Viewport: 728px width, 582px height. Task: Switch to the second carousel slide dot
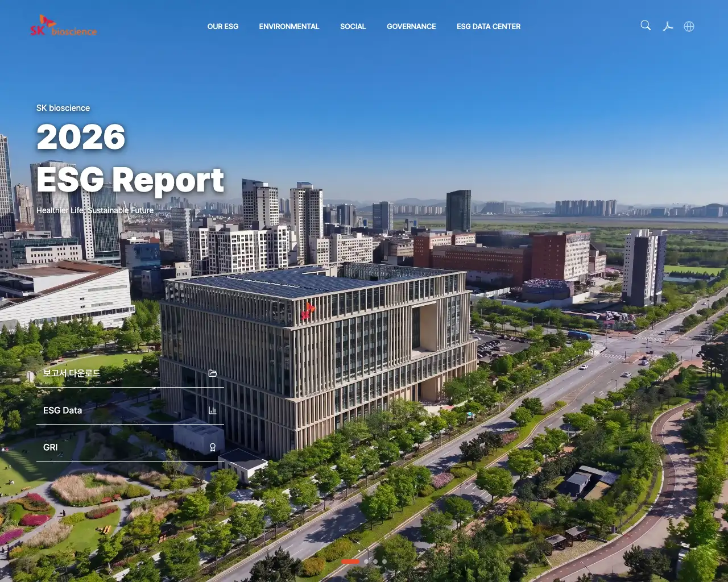366,562
